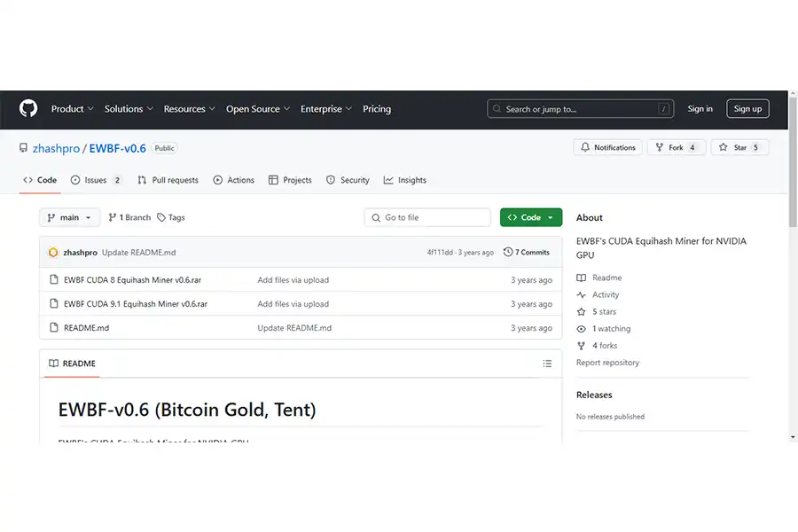Viewport: 798px width, 532px height.
Task: Open the zhashpro owner profile link
Action: (x=56, y=148)
